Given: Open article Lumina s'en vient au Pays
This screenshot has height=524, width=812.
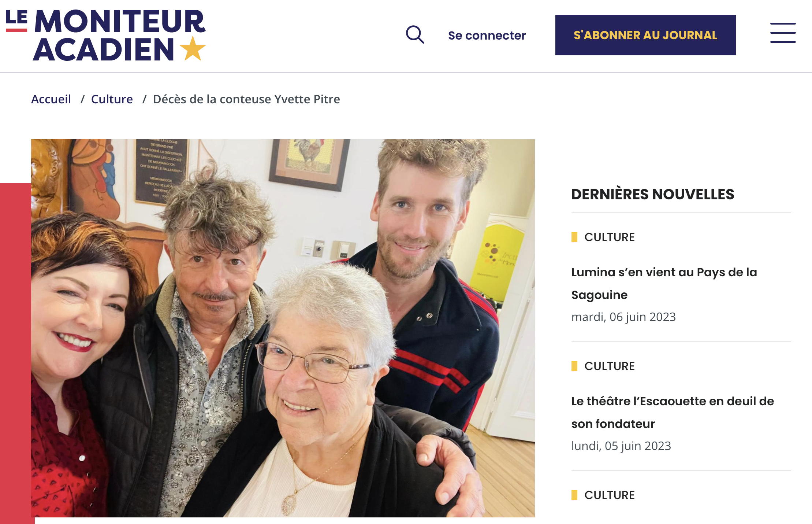Looking at the screenshot, I should [x=664, y=283].
